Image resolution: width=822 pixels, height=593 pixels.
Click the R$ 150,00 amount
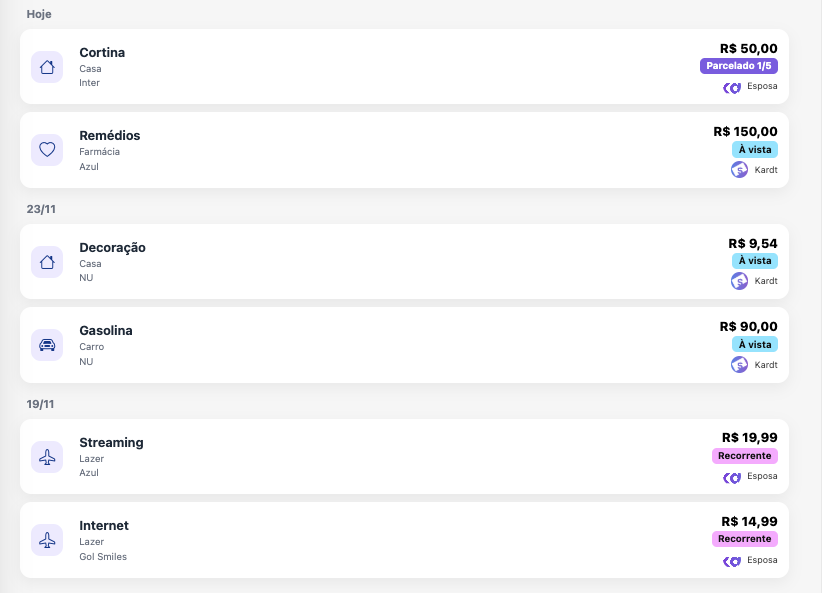point(745,131)
